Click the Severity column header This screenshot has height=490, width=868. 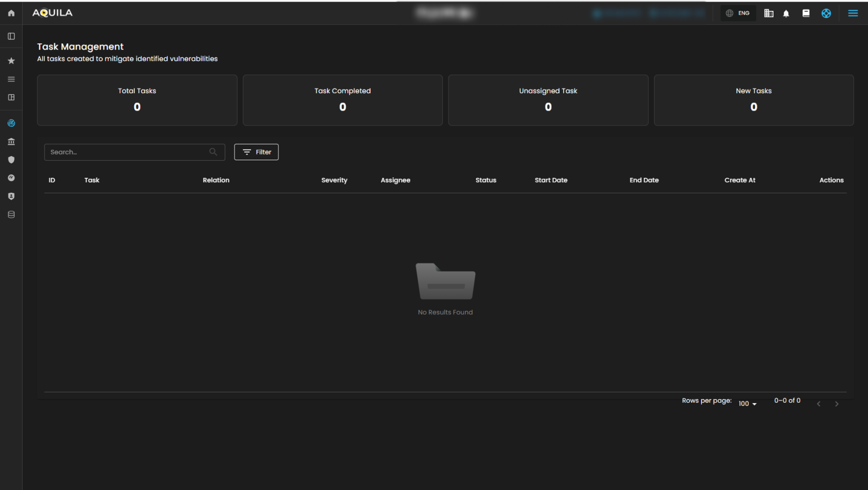point(334,180)
